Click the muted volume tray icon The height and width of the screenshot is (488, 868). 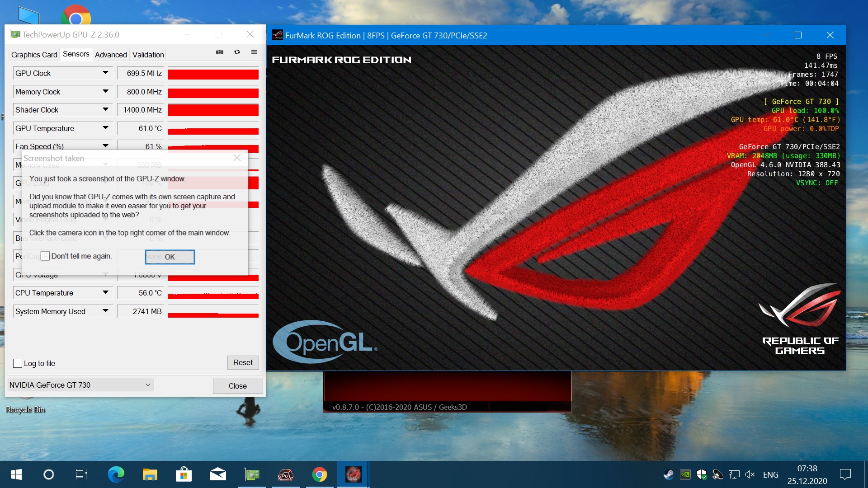click(750, 474)
